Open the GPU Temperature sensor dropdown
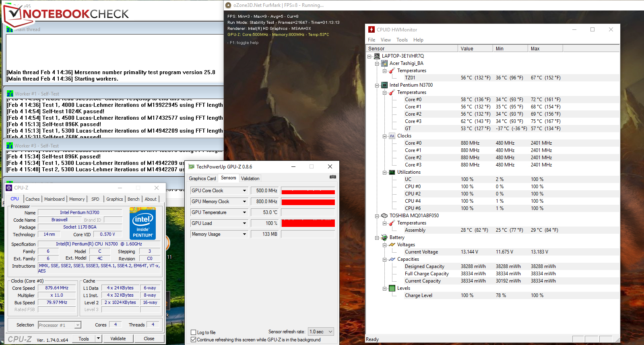The image size is (644, 345). pos(244,212)
